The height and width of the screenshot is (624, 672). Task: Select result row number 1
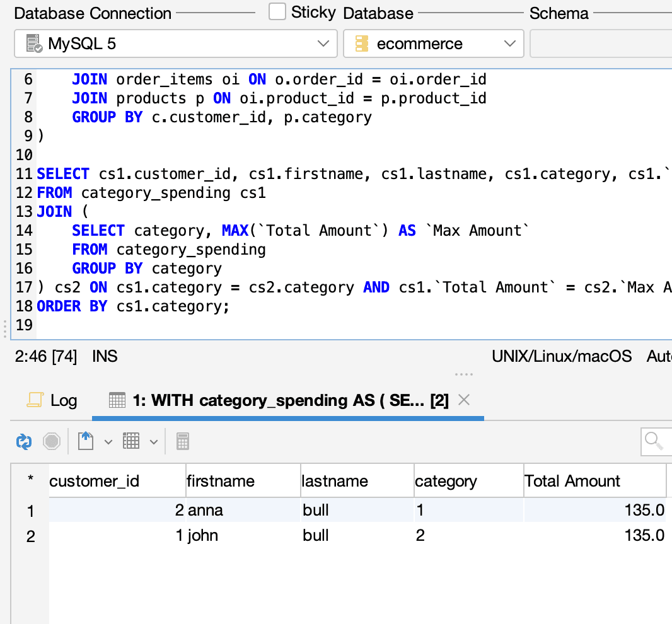[30, 511]
